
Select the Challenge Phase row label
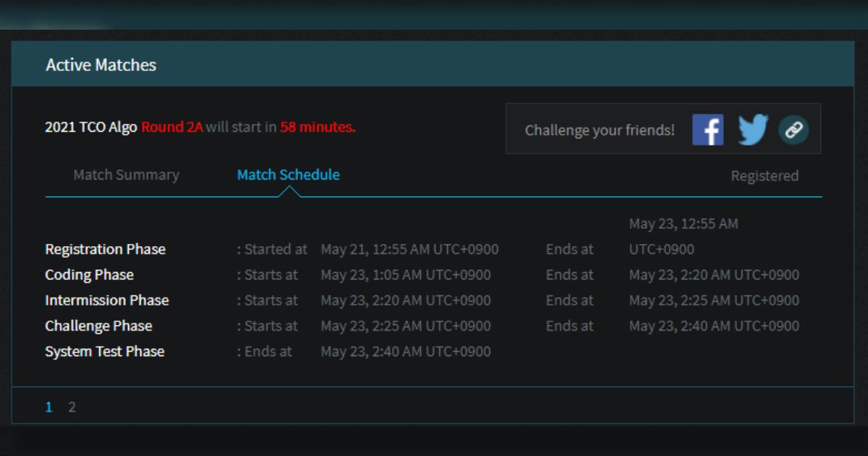(98, 326)
